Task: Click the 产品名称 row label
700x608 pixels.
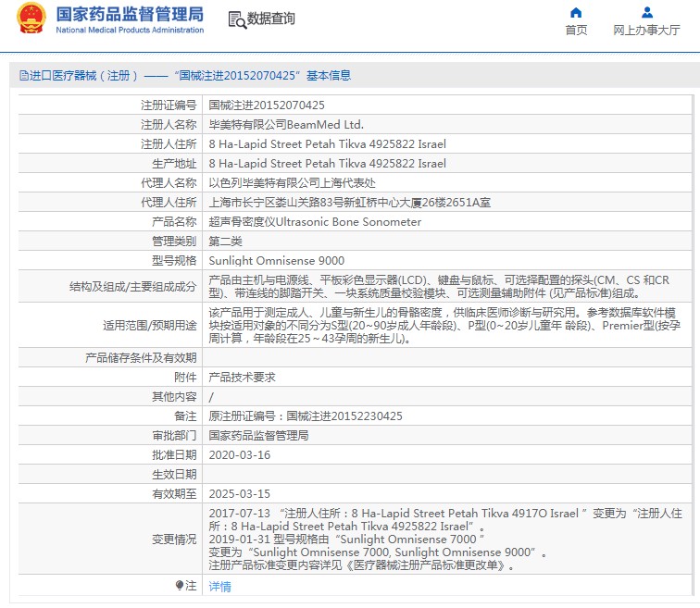Action: point(174,222)
